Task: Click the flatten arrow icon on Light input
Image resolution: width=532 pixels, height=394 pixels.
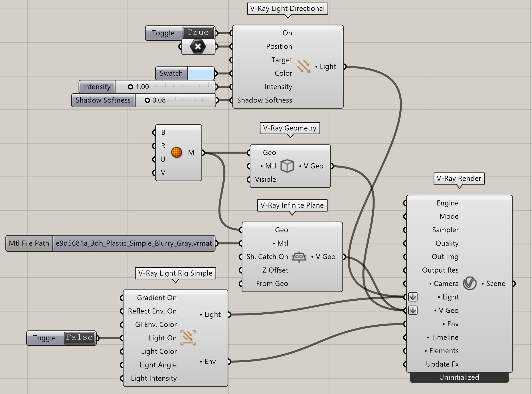Action: pyautogui.click(x=413, y=297)
